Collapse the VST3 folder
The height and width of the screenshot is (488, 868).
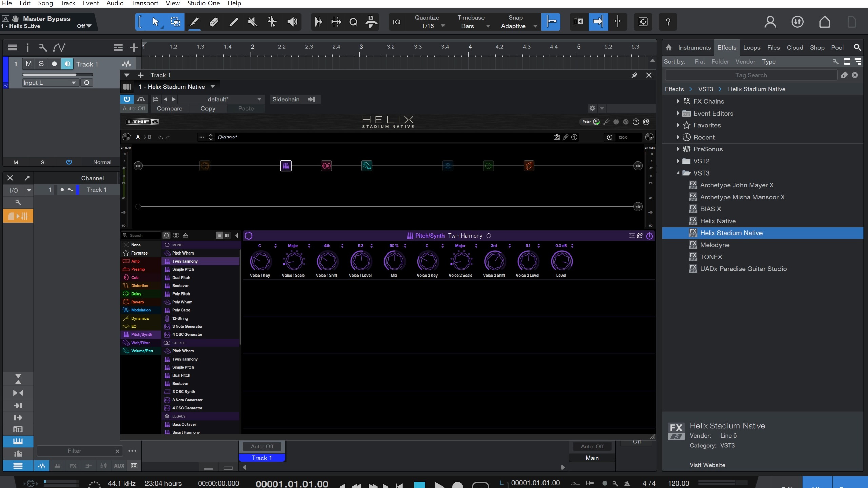678,173
